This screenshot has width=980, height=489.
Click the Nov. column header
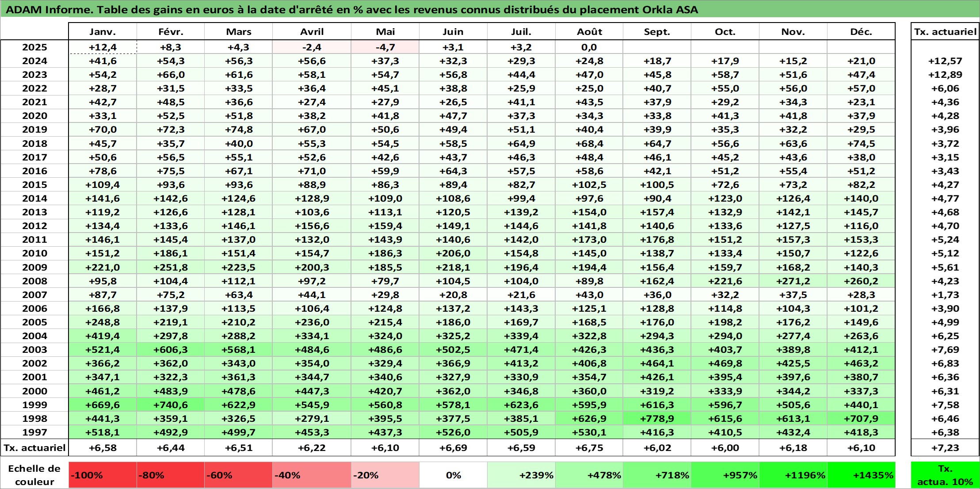point(793,32)
